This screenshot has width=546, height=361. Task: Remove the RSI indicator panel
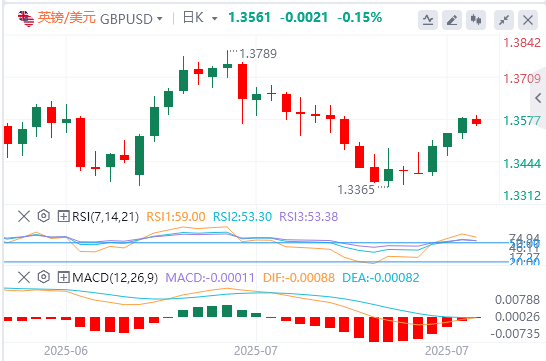click(x=24, y=216)
